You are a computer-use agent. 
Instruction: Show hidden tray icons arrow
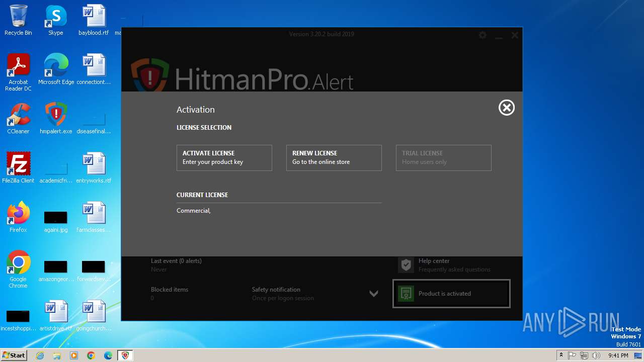point(561,355)
